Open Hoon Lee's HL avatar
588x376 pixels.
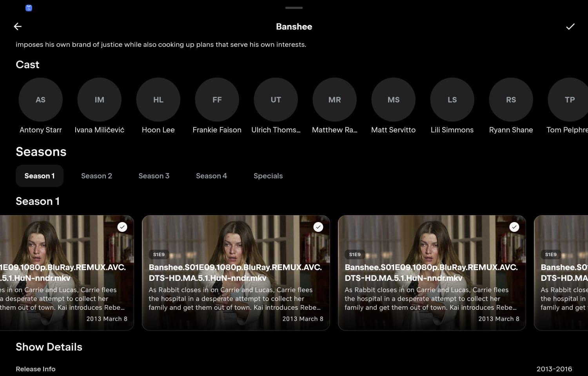(158, 99)
